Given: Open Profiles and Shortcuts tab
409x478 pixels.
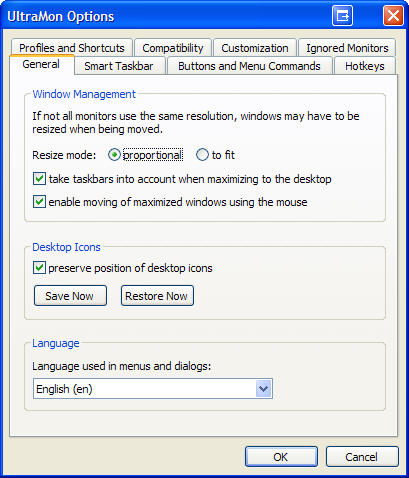Looking at the screenshot, I should click(72, 48).
